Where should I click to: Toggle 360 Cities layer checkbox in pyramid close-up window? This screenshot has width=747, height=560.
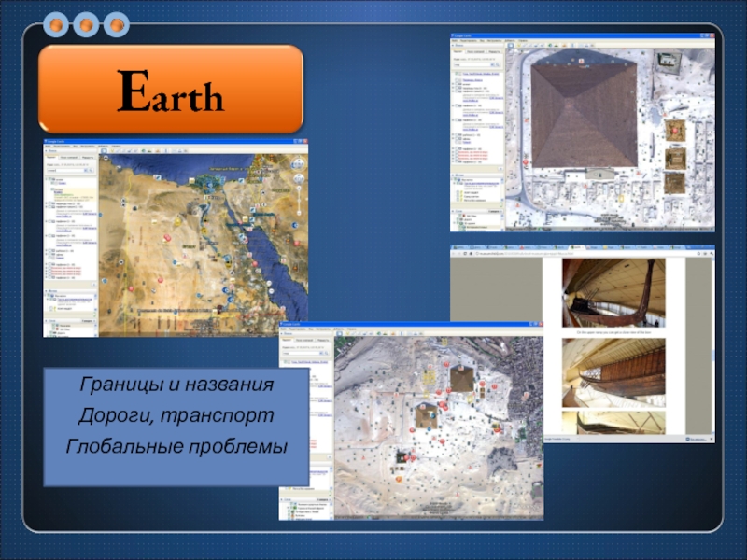pos(459,216)
